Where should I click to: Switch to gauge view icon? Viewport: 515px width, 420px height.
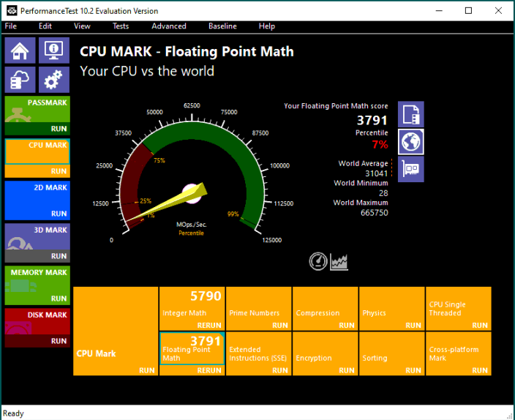318,262
